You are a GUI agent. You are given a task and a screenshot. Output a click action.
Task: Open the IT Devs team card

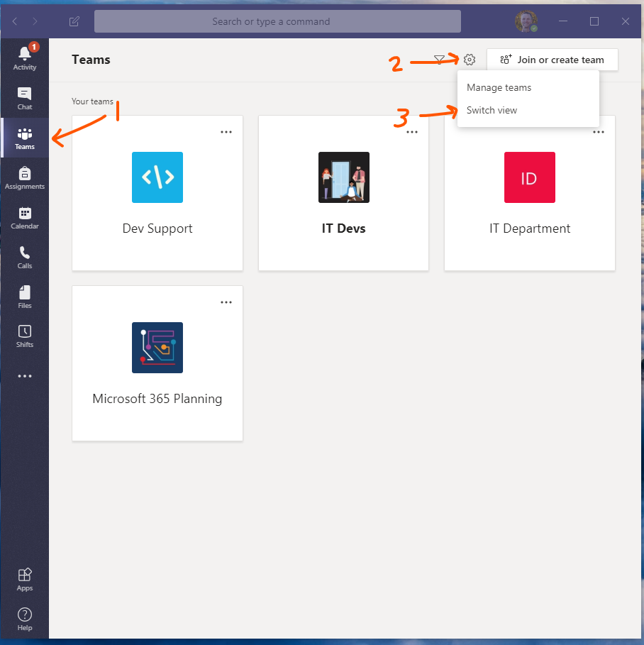[x=343, y=193]
